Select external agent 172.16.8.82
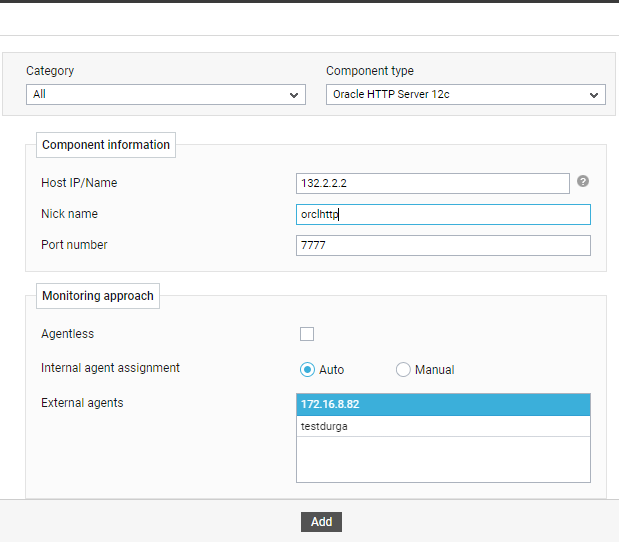The width and height of the screenshot is (619, 542). pos(443,404)
